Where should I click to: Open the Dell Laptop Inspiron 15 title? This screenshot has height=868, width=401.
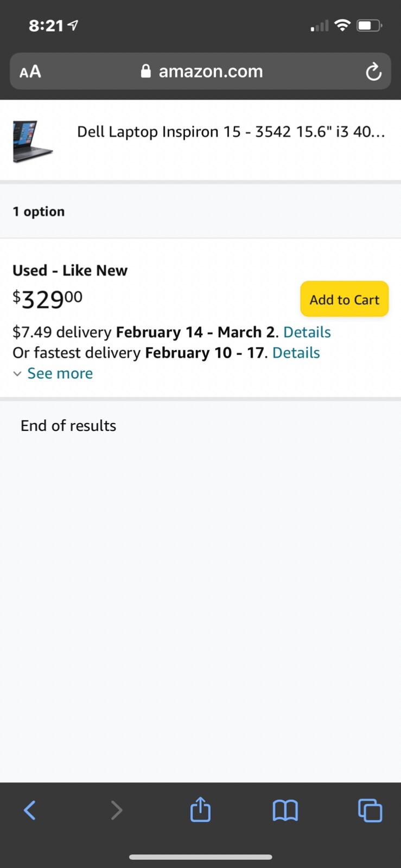tap(231, 132)
